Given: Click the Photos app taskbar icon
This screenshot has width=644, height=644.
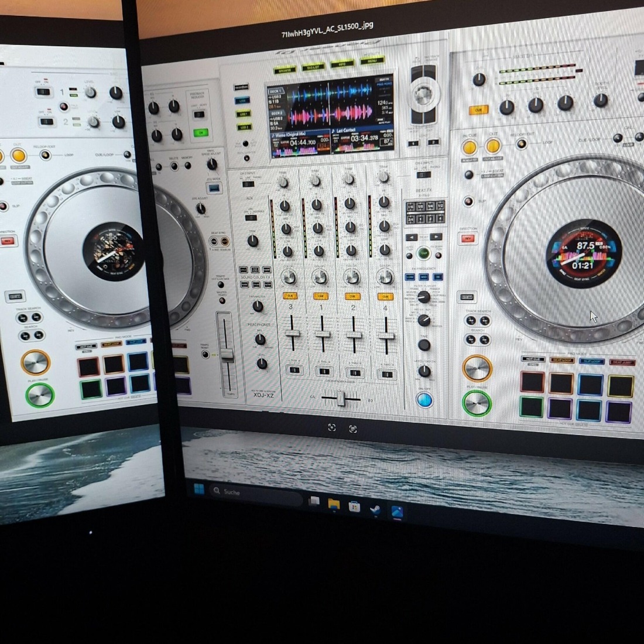Looking at the screenshot, I should point(397,512).
